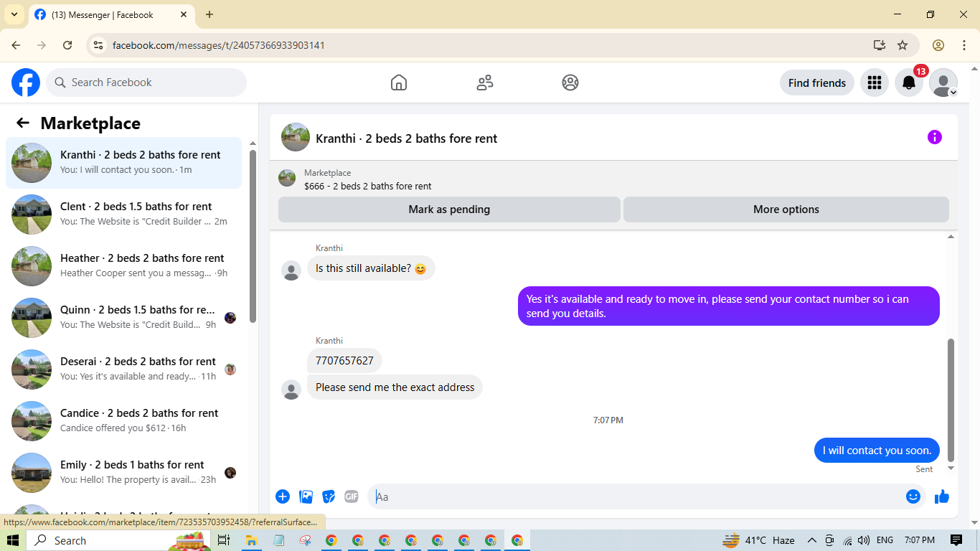Open Kranthi conversation in the list
980x551 pixels.
point(123,163)
